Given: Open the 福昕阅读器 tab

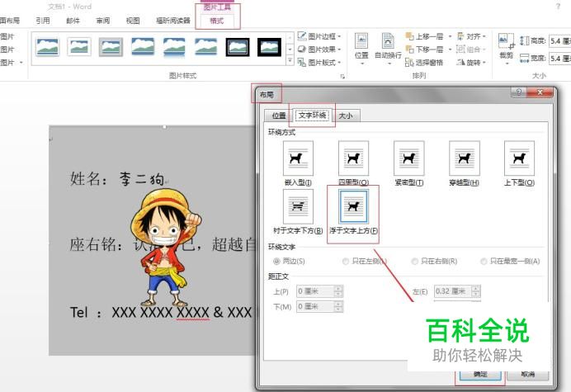Looking at the screenshot, I should [173, 21].
